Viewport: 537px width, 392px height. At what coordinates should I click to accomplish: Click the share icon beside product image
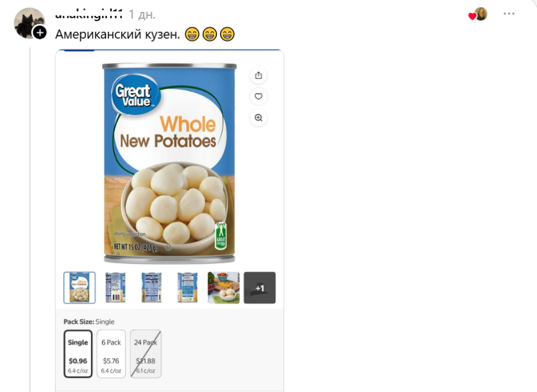point(259,75)
